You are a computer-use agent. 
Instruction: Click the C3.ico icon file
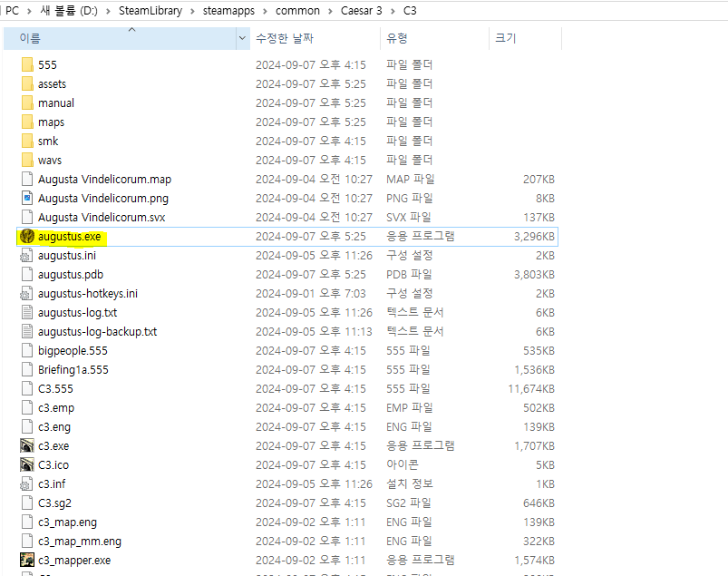27,464
